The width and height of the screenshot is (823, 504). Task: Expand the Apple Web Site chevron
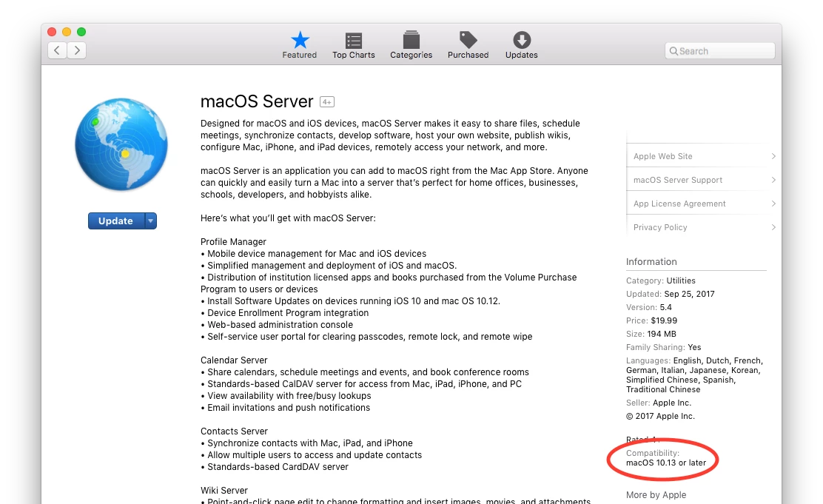[773, 156]
